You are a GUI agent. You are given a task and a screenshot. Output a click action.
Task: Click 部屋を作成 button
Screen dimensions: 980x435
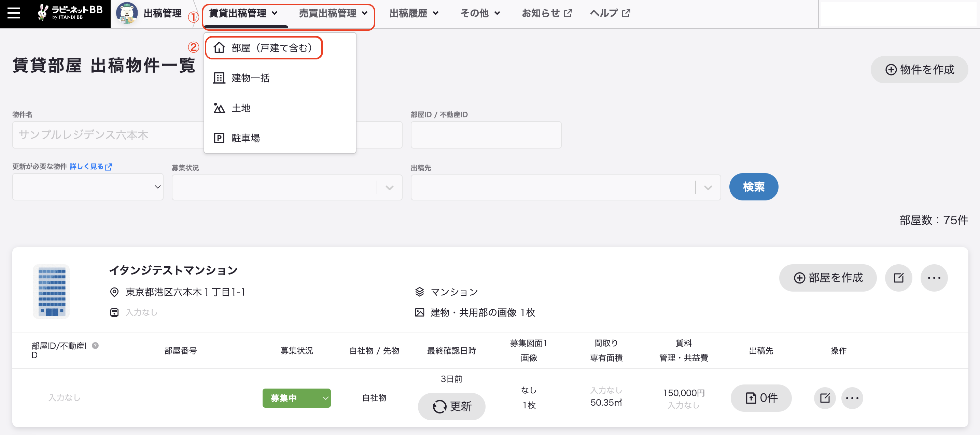click(828, 278)
